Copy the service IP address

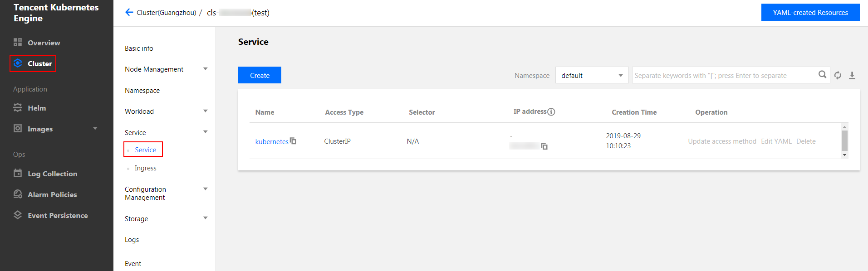tap(544, 146)
